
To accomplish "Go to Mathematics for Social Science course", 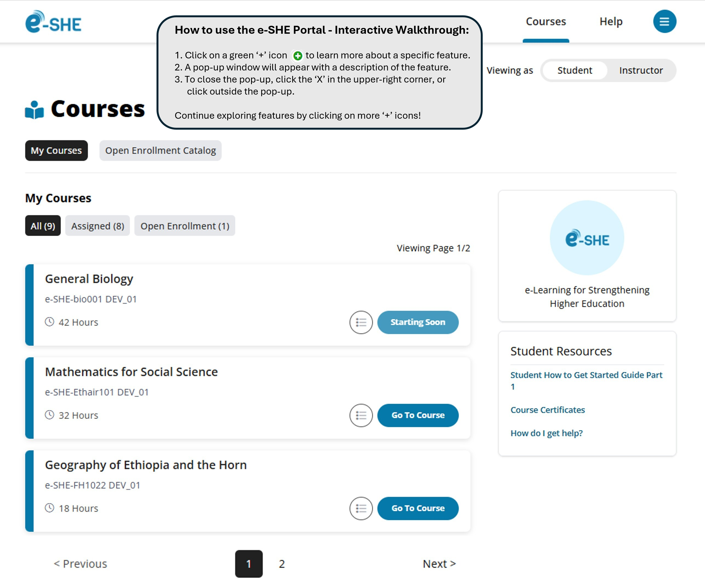I will pos(418,415).
